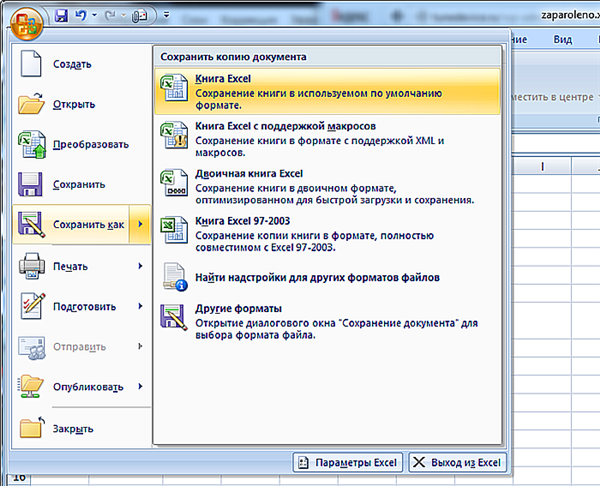Click the Открыть folder icon

point(31,103)
